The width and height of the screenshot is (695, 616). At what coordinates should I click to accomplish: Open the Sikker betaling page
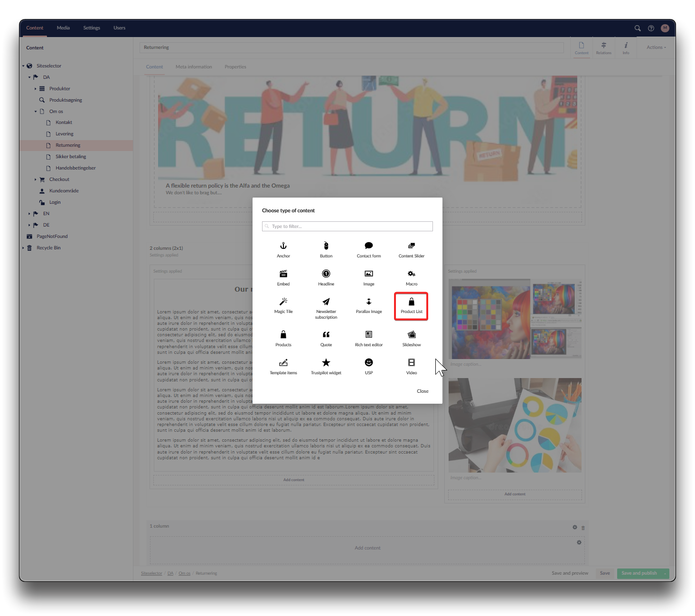coord(71,157)
